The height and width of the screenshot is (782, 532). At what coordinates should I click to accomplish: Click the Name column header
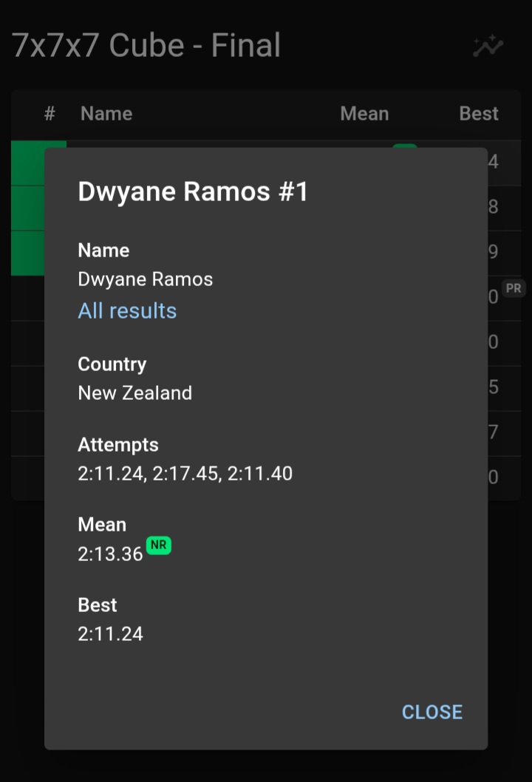pyautogui.click(x=106, y=114)
